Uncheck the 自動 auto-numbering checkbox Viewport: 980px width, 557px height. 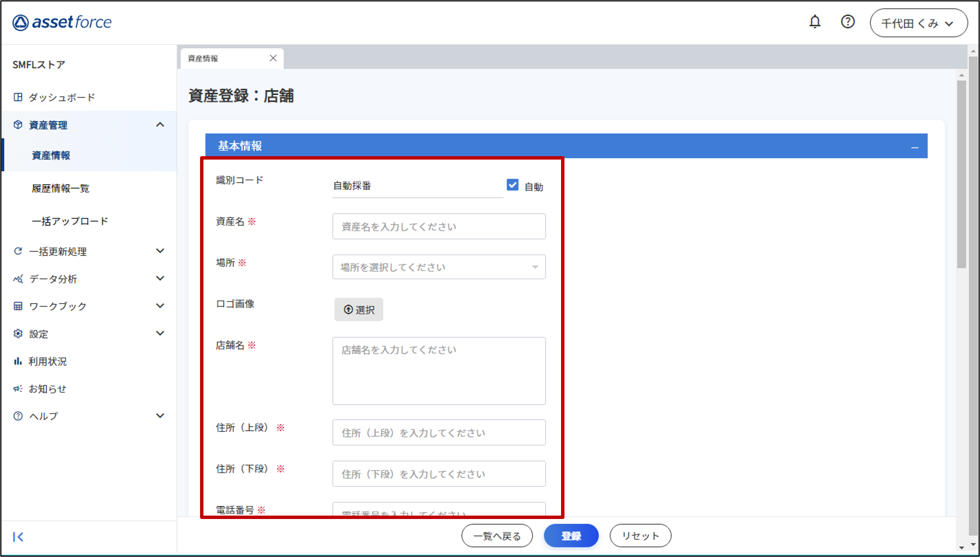tap(512, 185)
